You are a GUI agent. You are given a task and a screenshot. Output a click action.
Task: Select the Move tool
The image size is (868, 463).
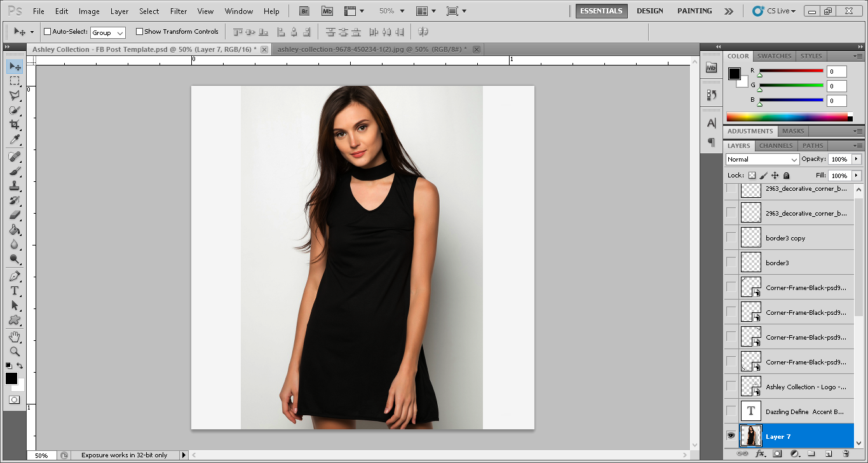click(x=15, y=66)
